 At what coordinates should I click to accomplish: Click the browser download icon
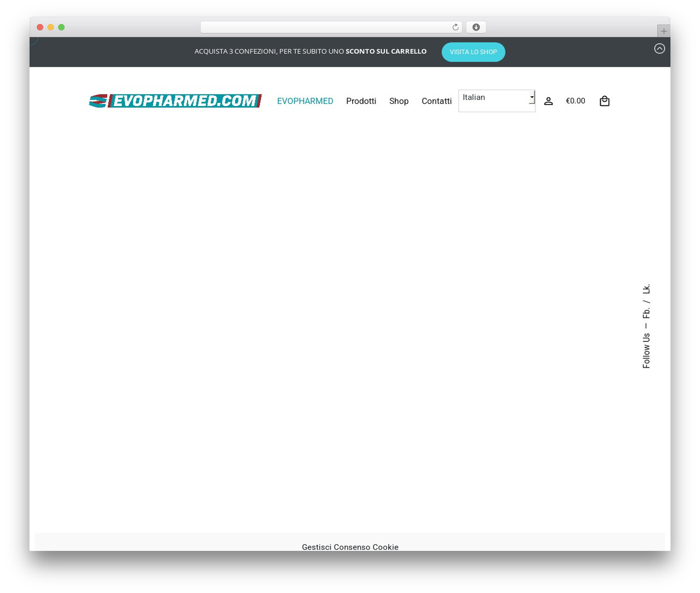476,27
